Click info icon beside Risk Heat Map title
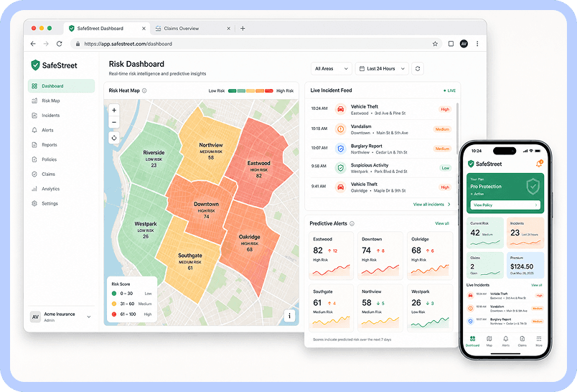Screen dimensions: 577x392 coord(144,90)
